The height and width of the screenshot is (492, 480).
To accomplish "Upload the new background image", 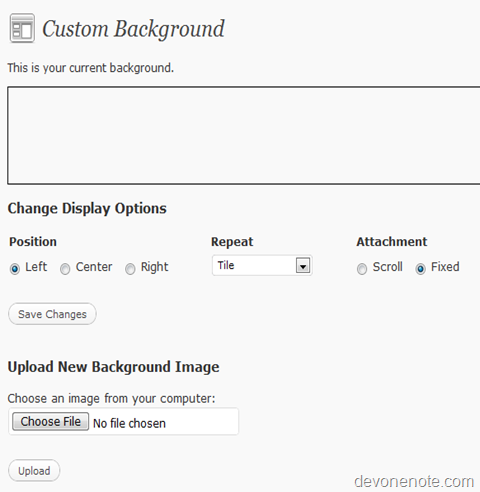I will (x=34, y=471).
